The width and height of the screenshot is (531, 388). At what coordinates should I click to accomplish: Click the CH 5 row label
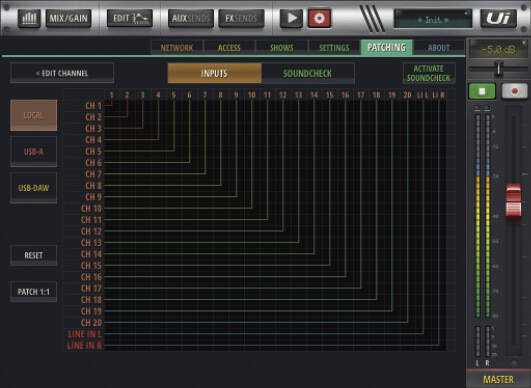(93, 151)
